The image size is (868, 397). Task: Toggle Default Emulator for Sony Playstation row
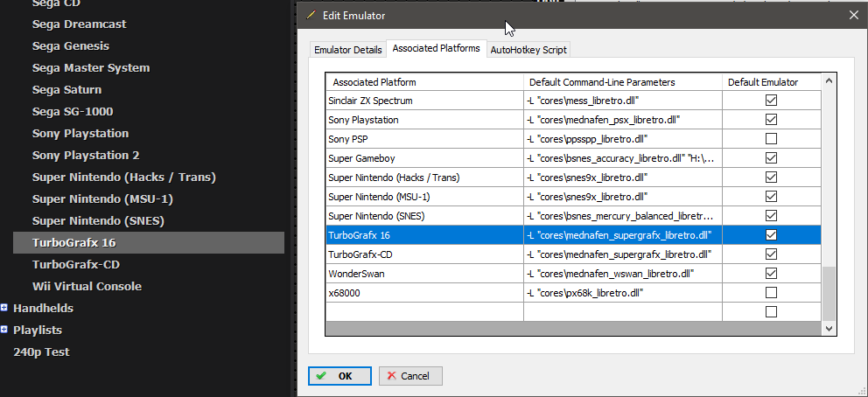[x=771, y=120]
